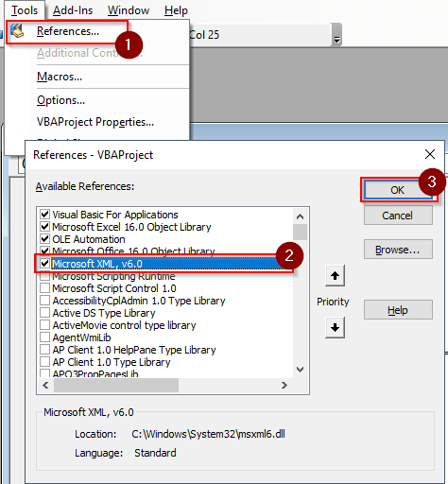This screenshot has width=448, height=484.
Task: Select OLE Automation list row text
Action: [89, 239]
